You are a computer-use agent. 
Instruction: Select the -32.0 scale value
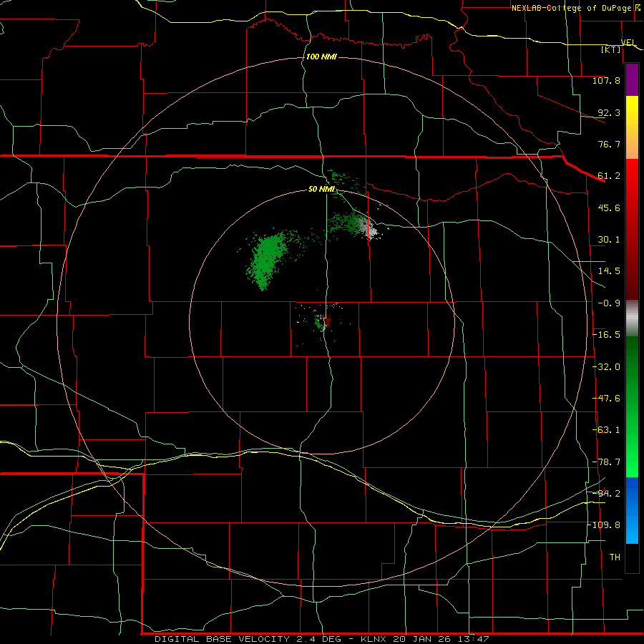pos(606,367)
